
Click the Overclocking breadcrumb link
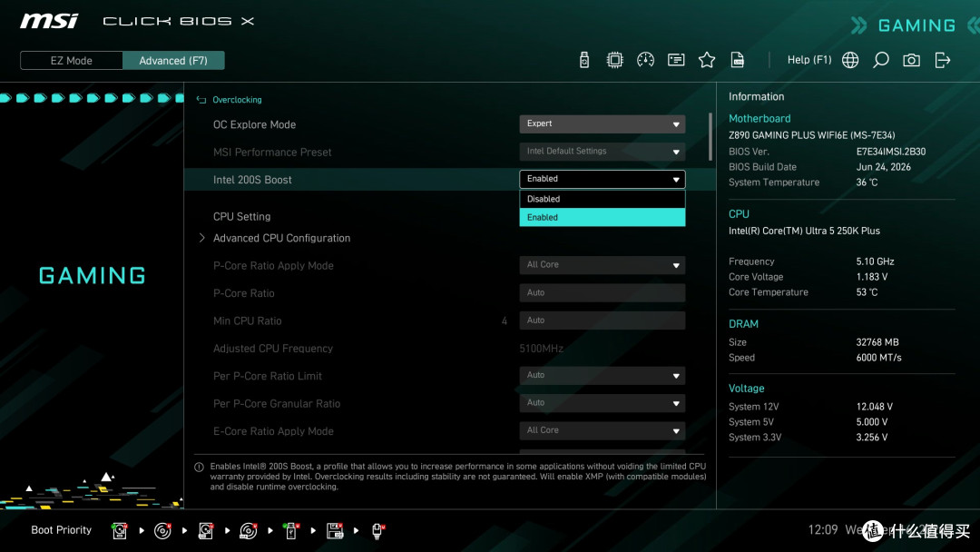[x=237, y=100]
